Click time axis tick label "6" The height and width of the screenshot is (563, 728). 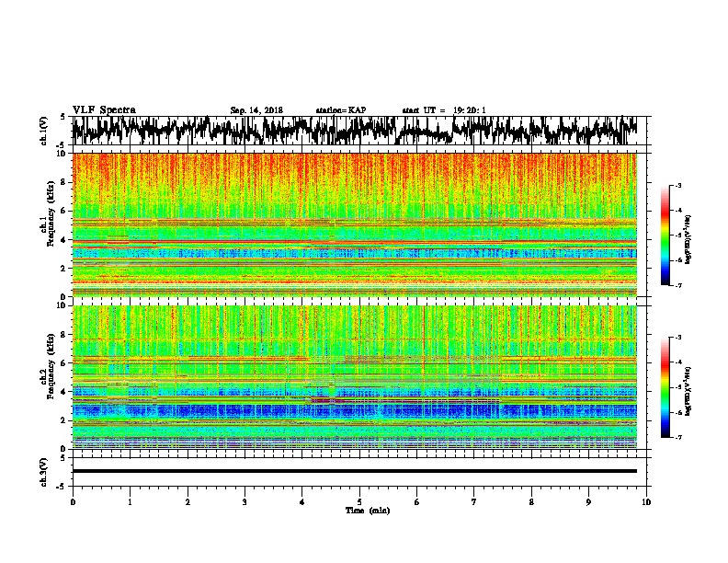tap(417, 502)
